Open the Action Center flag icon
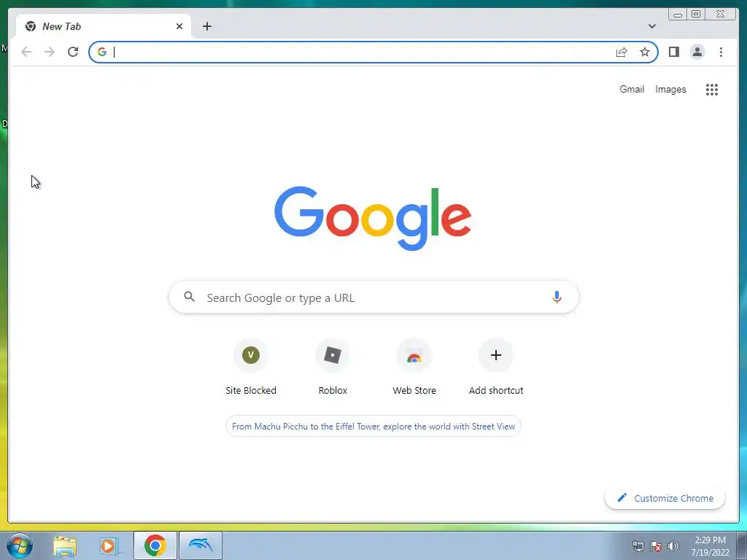 [656, 546]
